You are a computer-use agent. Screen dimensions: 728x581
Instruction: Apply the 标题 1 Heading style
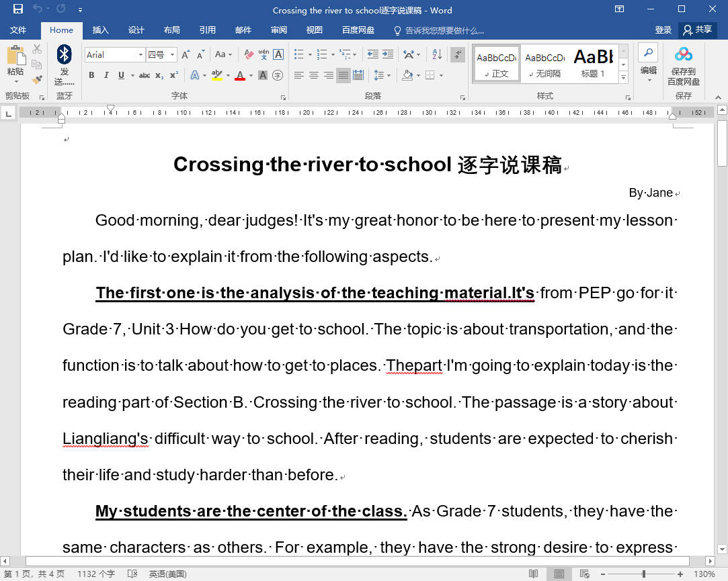tap(594, 64)
